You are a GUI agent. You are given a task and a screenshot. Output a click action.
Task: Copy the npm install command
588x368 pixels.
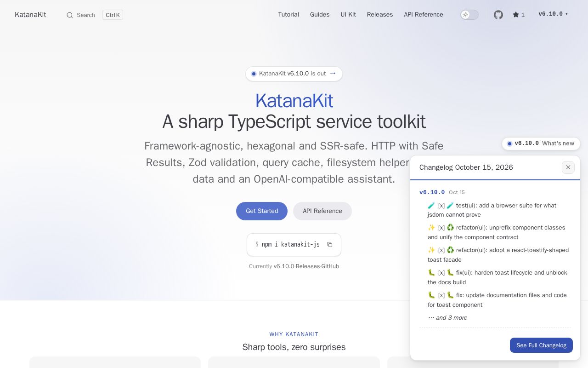330,245
